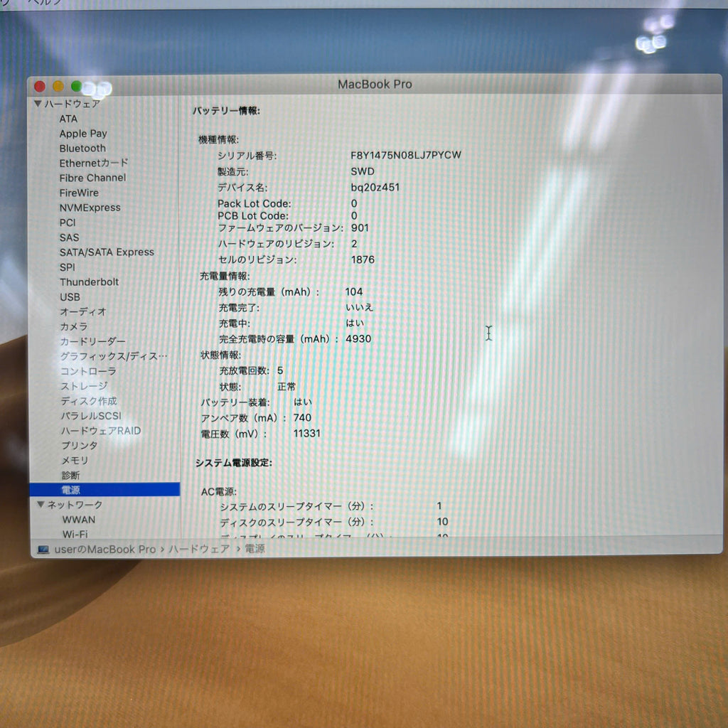728x728 pixels.
Task: Select グラフィックス/ディス… entry
Action: click(x=114, y=356)
